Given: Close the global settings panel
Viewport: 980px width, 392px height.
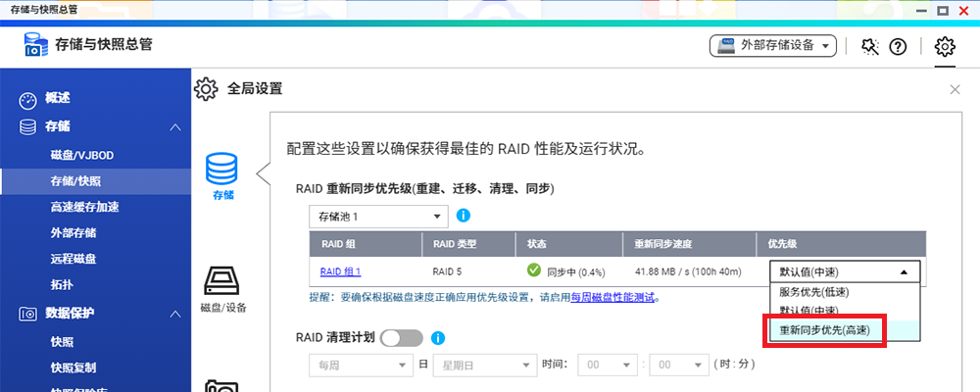Looking at the screenshot, I should (955, 89).
